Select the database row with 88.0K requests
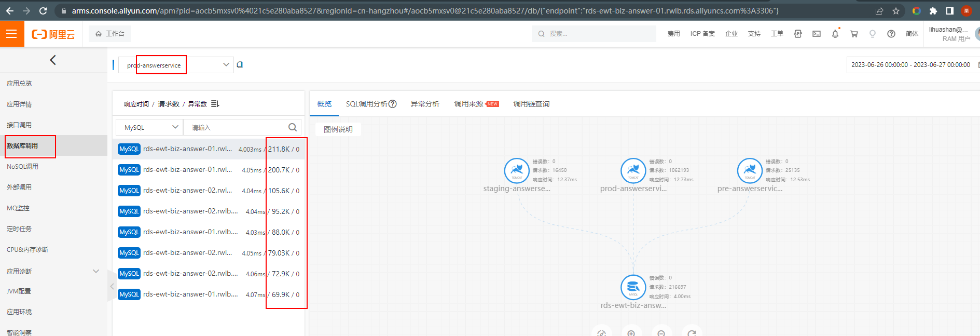This screenshot has width=980, height=336. pyautogui.click(x=209, y=232)
